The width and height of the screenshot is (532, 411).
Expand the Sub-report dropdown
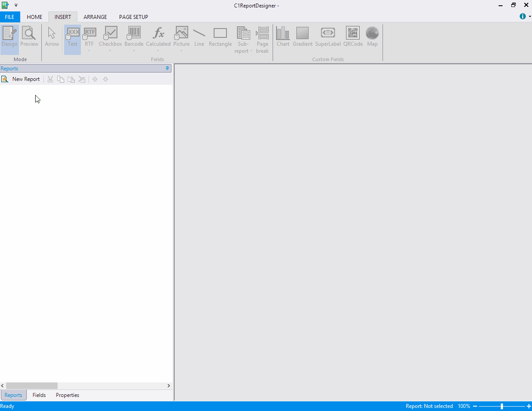pyautogui.click(x=251, y=51)
